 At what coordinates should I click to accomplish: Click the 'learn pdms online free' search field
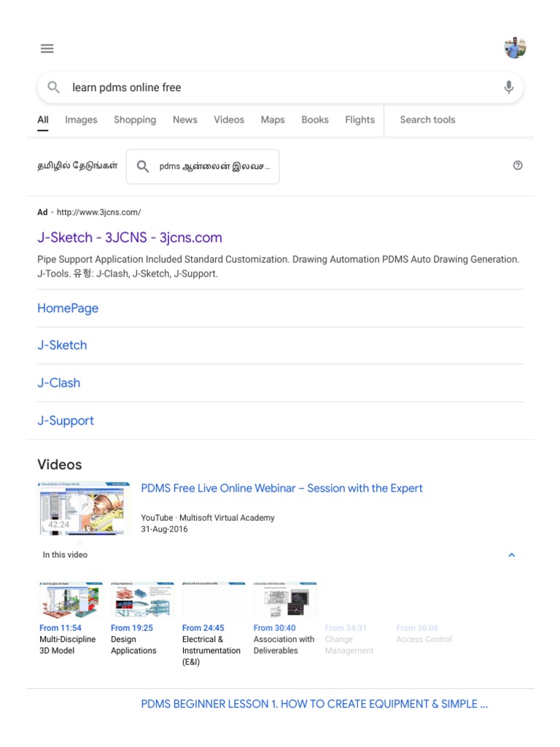pyautogui.click(x=281, y=88)
